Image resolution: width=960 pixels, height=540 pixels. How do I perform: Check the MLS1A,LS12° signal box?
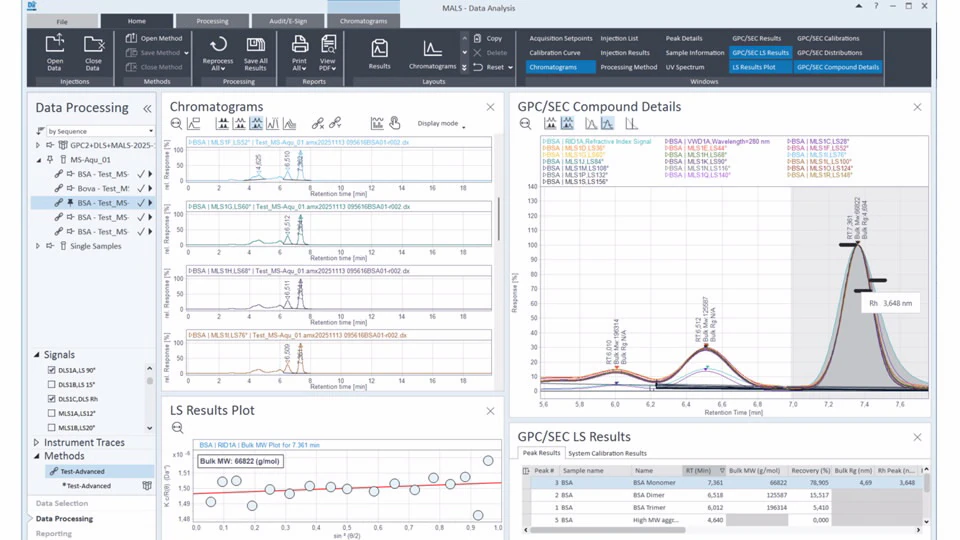click(52, 412)
